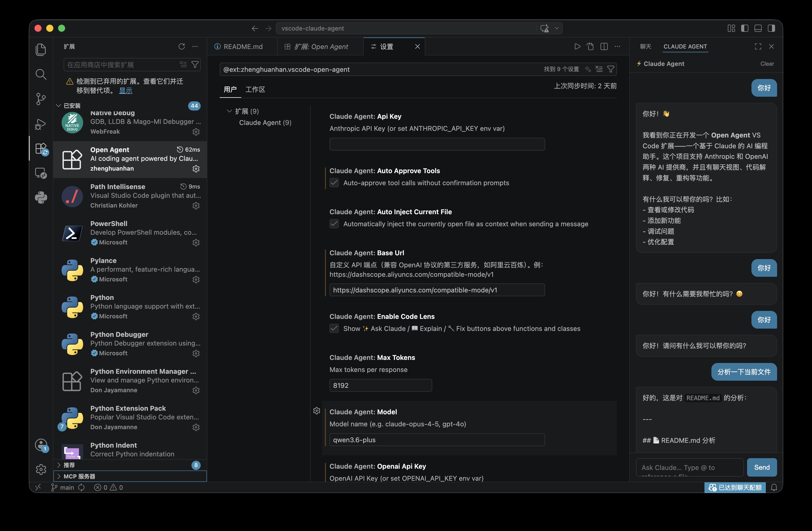Close the 设置 settings tab
The height and width of the screenshot is (531, 812).
pyautogui.click(x=417, y=46)
